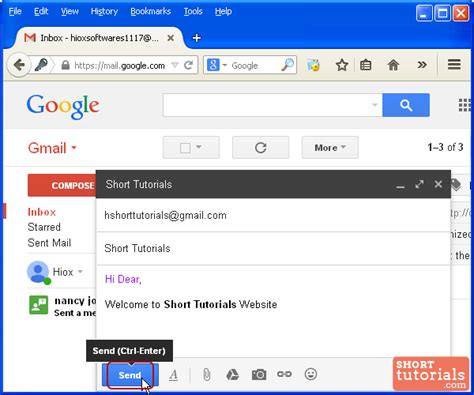Click the message line "Hi Dear,"
Image resolution: width=474 pixels, height=395 pixels.
click(123, 279)
